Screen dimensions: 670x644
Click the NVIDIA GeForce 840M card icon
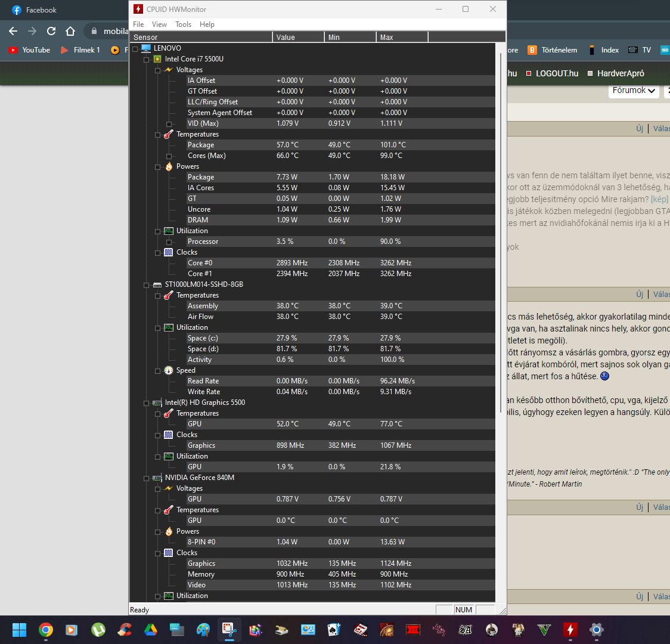pyautogui.click(x=157, y=478)
